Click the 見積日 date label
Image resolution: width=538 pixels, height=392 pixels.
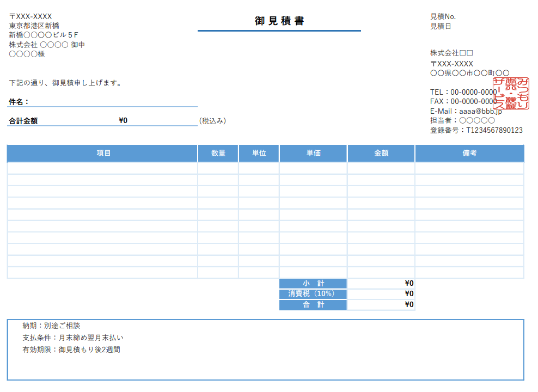pyautogui.click(x=441, y=26)
